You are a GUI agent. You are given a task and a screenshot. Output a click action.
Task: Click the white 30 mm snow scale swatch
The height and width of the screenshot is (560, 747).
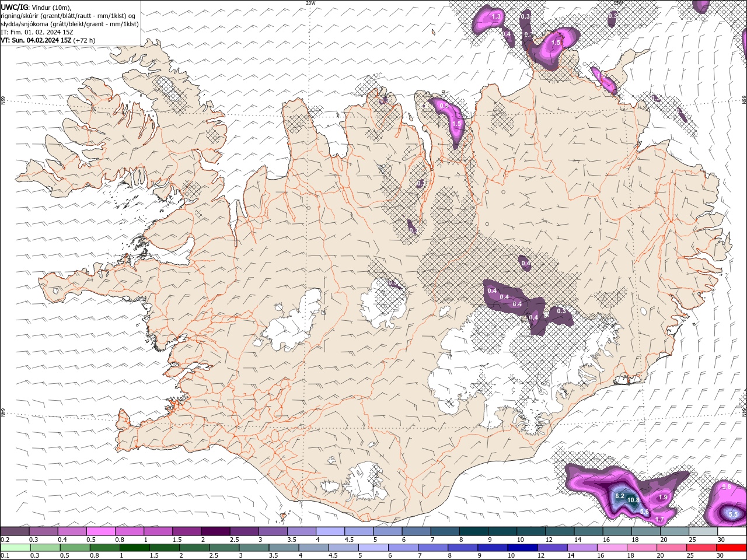coord(731,531)
